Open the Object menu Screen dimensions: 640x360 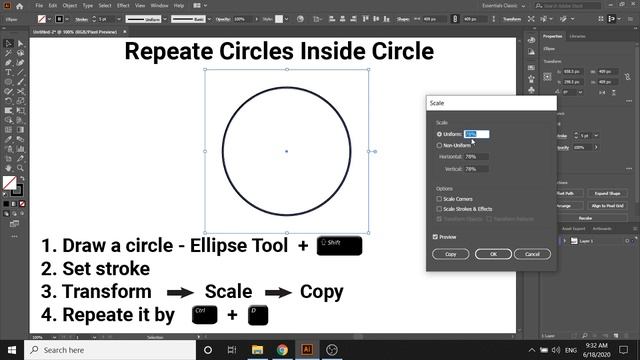click(70, 6)
